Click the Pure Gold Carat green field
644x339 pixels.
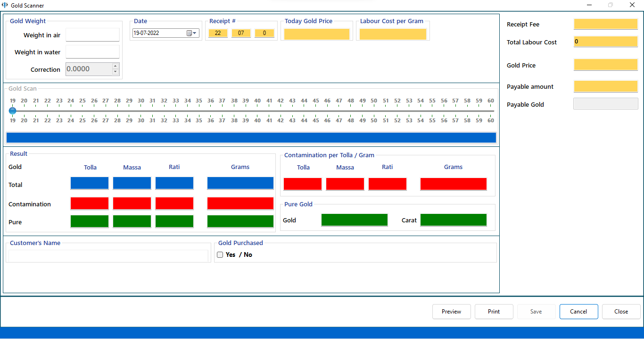453,220
